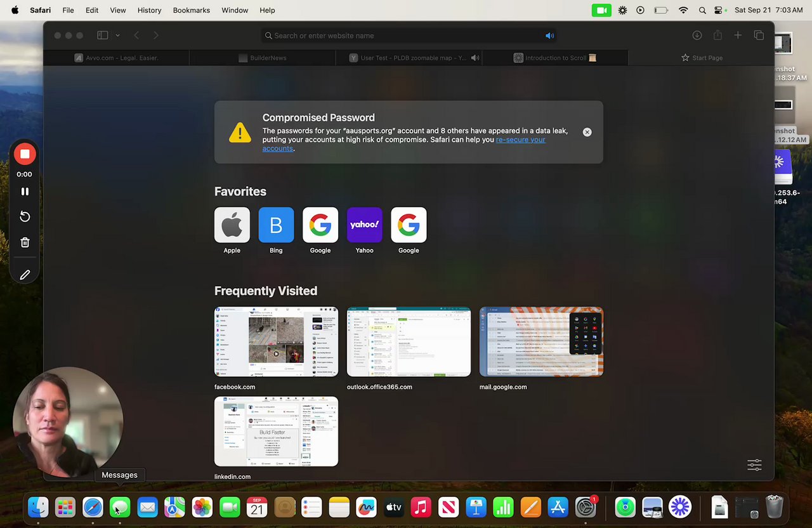The image size is (812, 528).
Task: Open the App Store from the Dock
Action: pos(558,507)
